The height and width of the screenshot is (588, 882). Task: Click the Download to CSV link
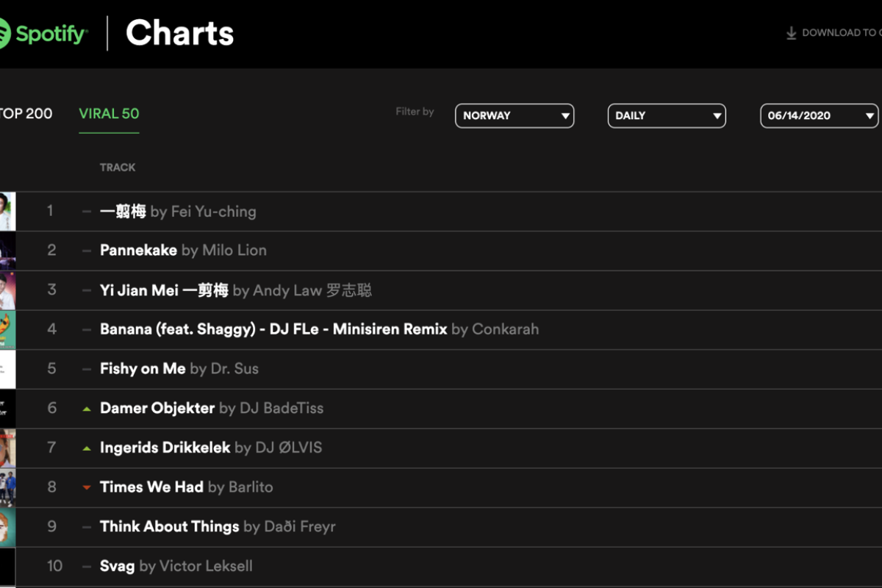tap(839, 33)
